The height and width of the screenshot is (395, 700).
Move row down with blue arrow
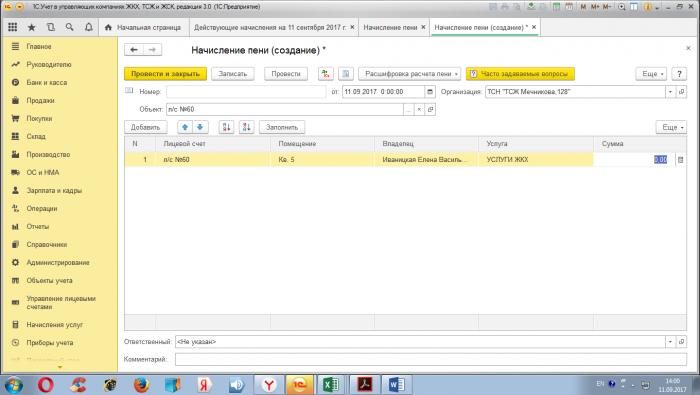point(200,127)
